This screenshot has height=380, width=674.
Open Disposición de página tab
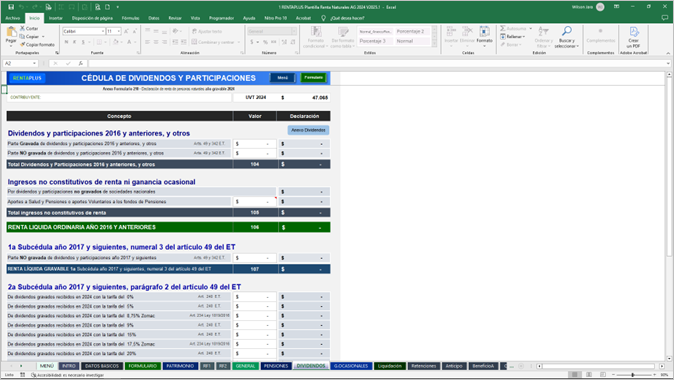pos(92,18)
